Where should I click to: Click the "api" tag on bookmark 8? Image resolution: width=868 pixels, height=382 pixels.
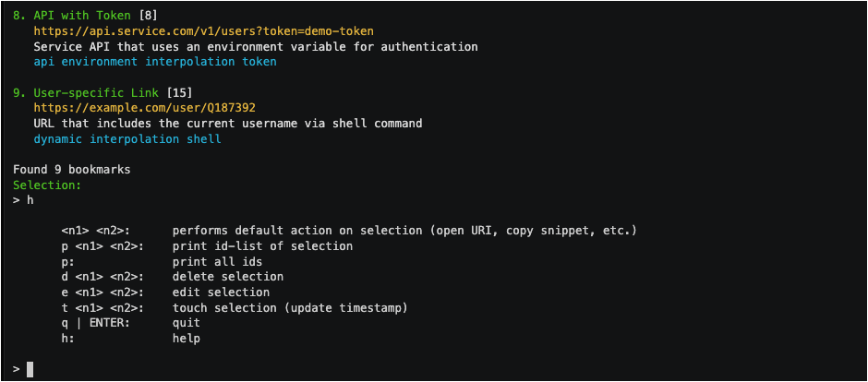pos(44,62)
